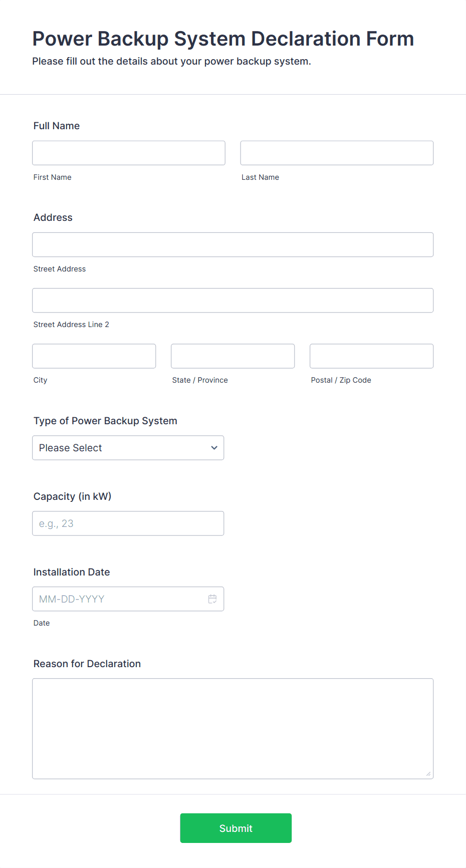This screenshot has height=868, width=466.
Task: Focus the Reason for Declaration textarea
Action: pos(233,729)
